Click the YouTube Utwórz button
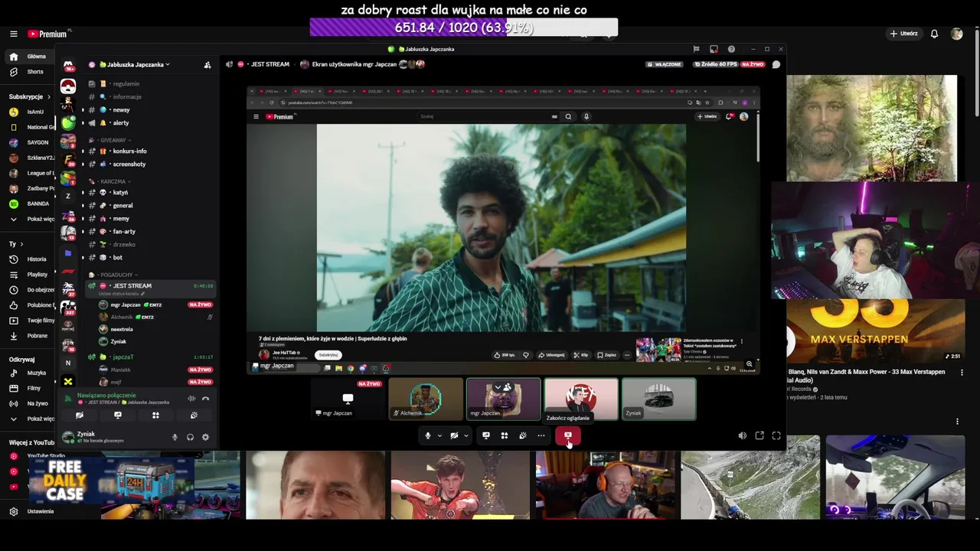 coord(904,34)
